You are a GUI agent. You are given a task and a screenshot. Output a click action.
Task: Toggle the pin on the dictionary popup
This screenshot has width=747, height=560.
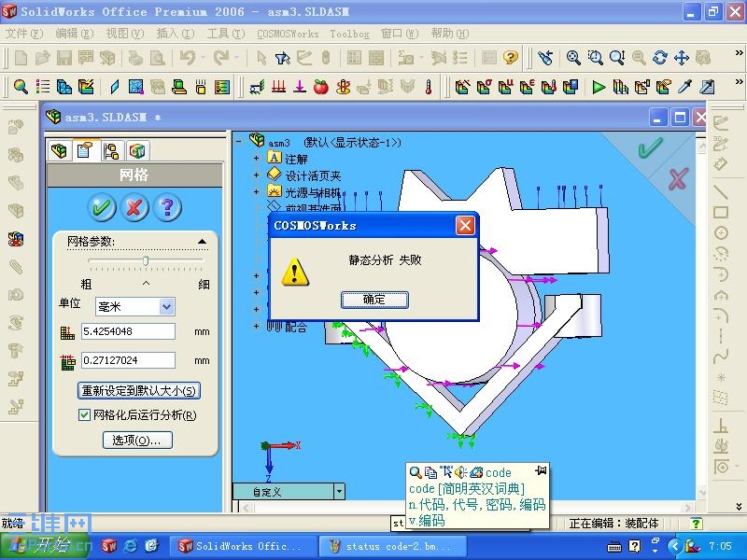pos(541,470)
